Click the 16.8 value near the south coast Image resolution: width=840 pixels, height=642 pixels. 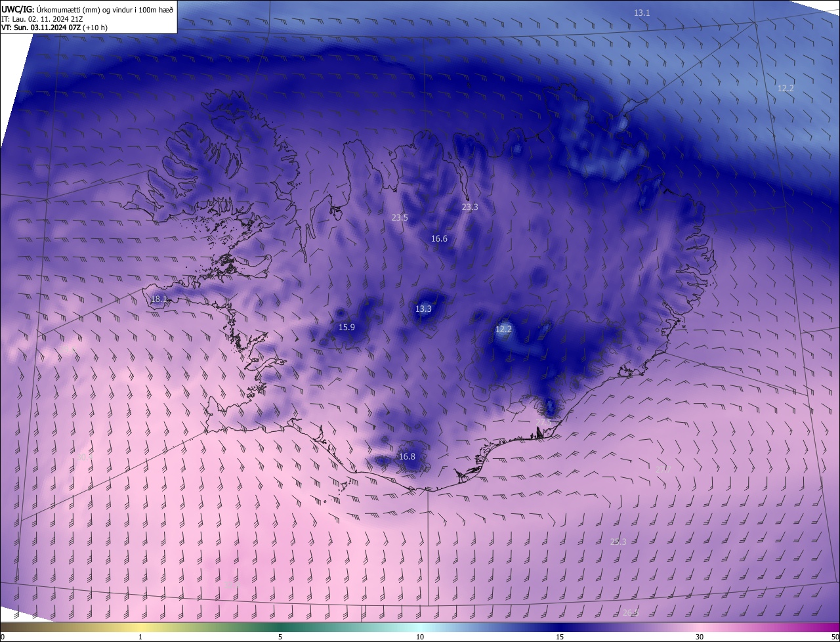407,456
